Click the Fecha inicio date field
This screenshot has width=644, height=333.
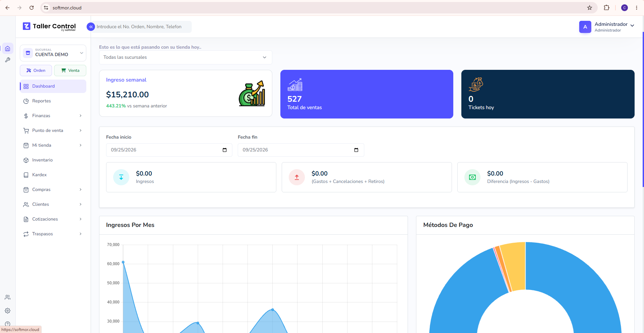(x=169, y=150)
